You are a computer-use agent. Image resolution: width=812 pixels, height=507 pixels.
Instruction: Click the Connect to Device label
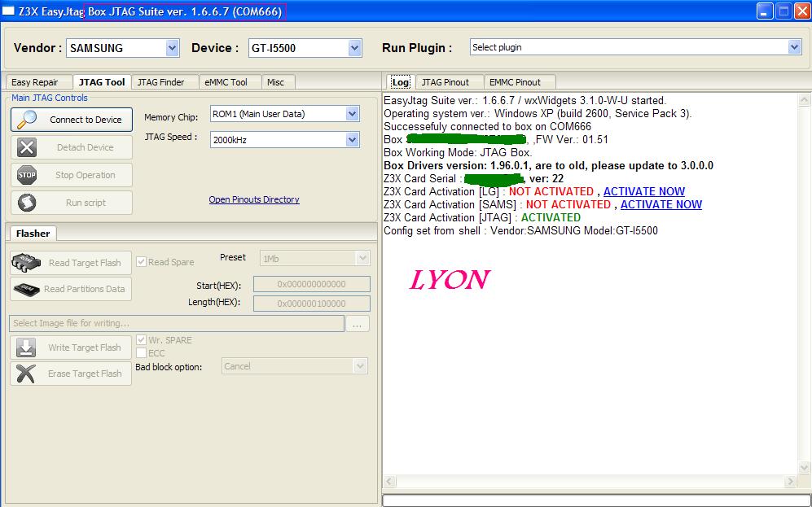click(86, 120)
